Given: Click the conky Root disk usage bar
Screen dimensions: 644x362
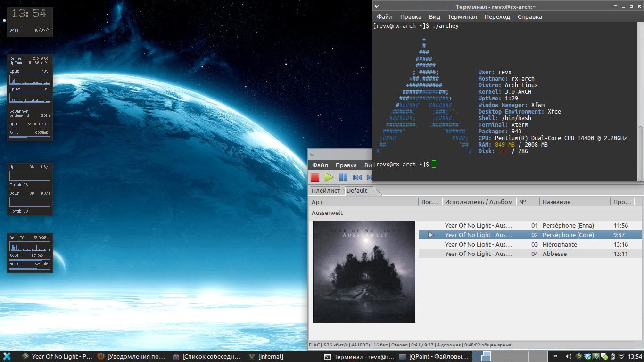Looking at the screenshot, I should point(30,260).
